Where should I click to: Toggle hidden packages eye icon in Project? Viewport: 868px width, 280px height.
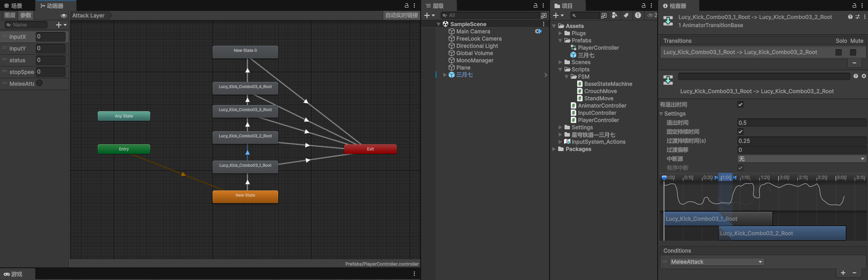(x=651, y=15)
